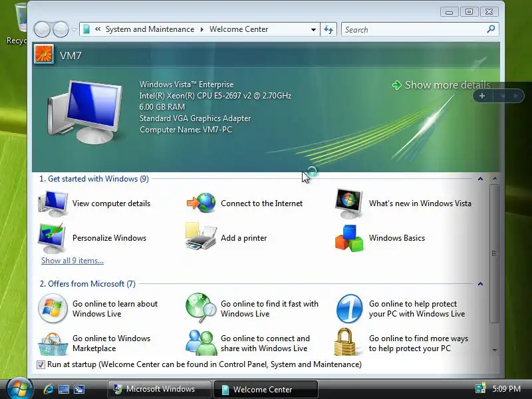Click the sidebar gadget next arrow

pos(516,96)
